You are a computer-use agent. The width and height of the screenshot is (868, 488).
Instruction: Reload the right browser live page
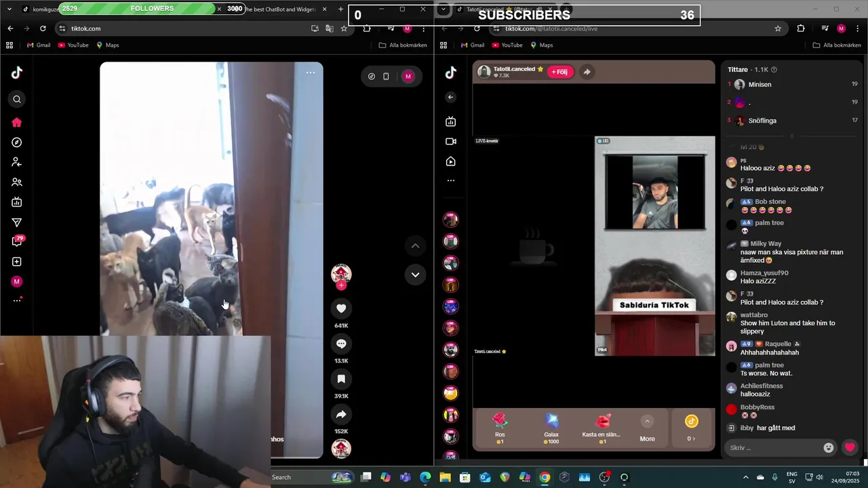477,28
